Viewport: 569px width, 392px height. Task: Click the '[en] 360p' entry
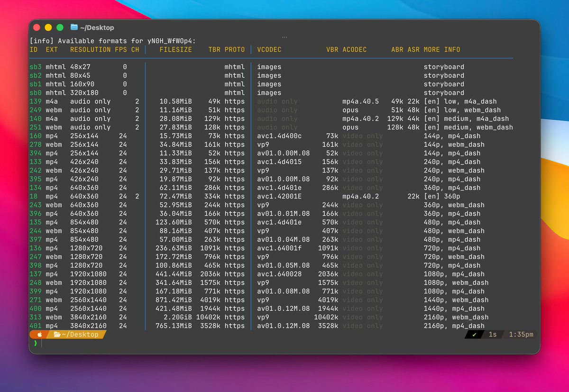tap(442, 196)
